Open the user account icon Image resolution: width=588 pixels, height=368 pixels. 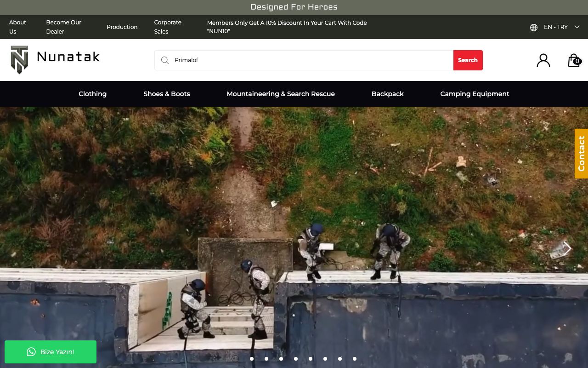(543, 60)
